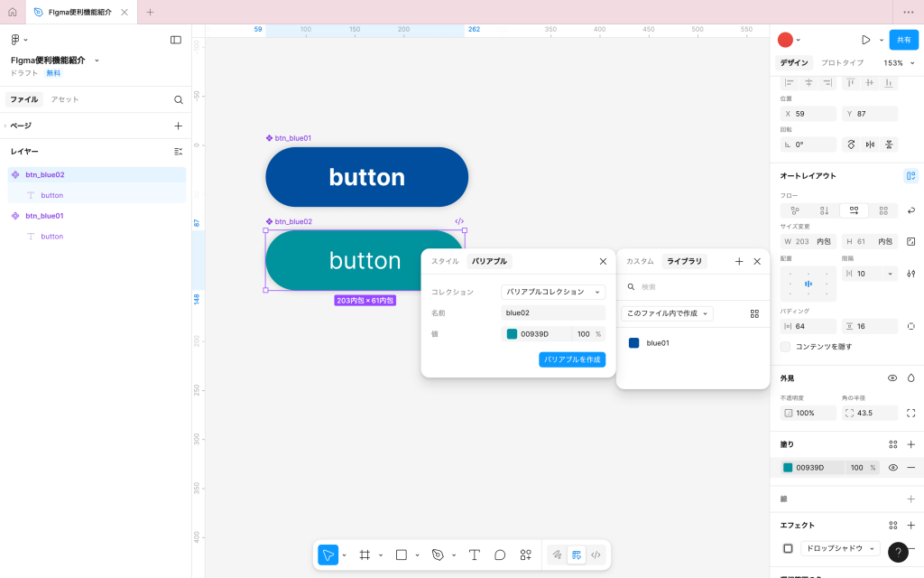This screenshot has width=924, height=578.
Task: Select the Frame tool in bottom toolbar
Action: click(365, 555)
